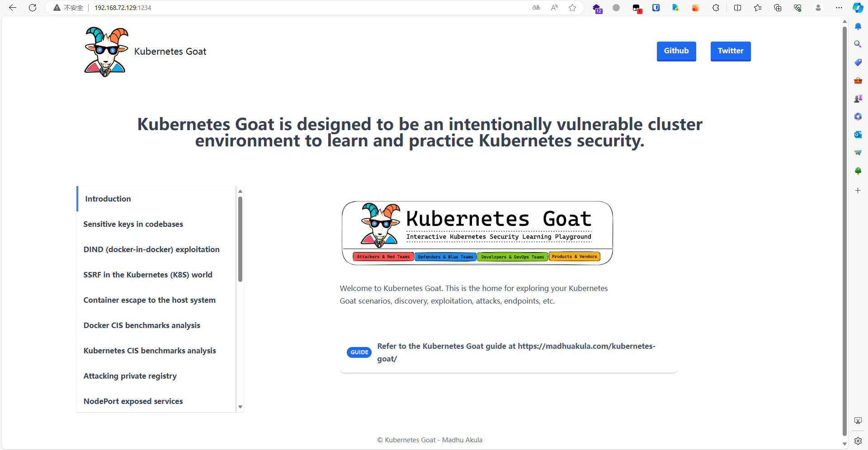This screenshot has height=450, width=868.
Task: Open the translate page icon
Action: pyautogui.click(x=536, y=8)
